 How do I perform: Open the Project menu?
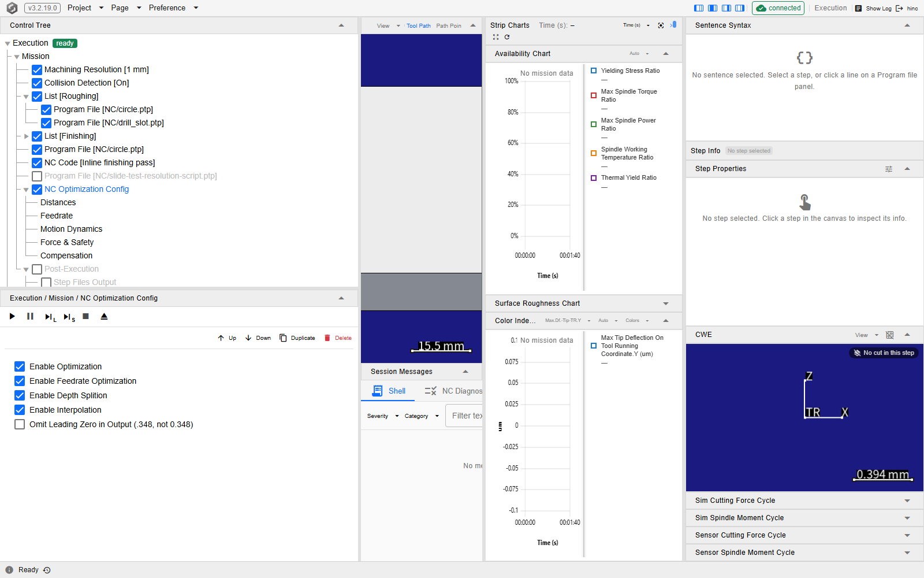coord(85,8)
